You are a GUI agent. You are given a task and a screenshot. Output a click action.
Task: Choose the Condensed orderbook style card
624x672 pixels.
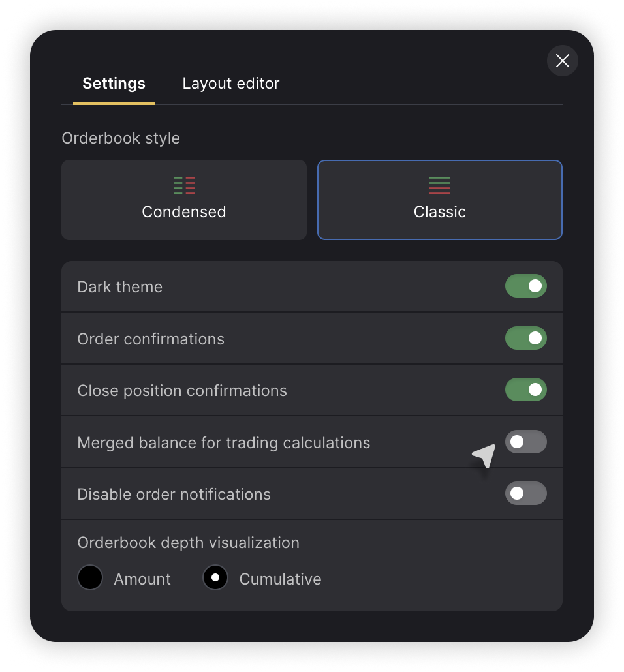[x=184, y=200]
